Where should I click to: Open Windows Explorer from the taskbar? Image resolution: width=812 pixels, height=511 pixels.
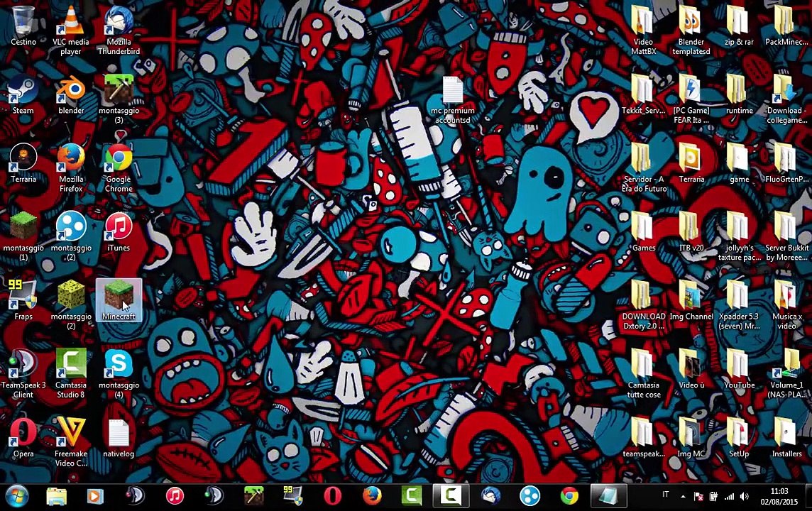57,496
